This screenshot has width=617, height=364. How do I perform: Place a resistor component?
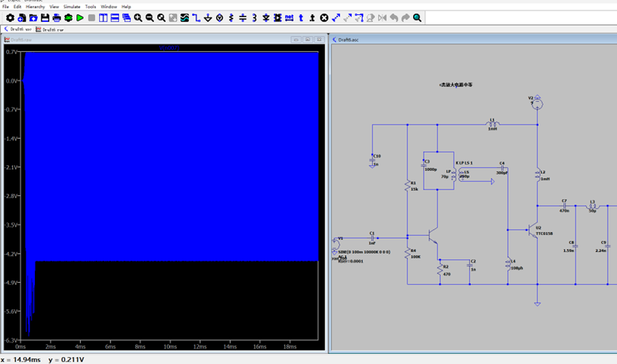pos(231,18)
